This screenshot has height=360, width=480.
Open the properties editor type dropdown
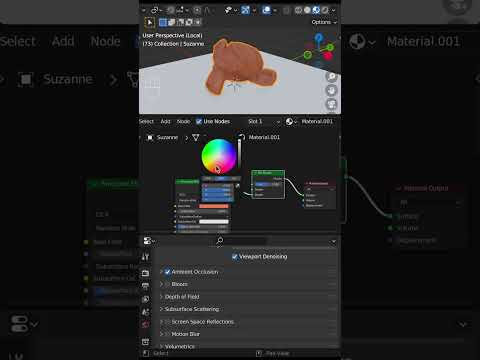(149, 241)
